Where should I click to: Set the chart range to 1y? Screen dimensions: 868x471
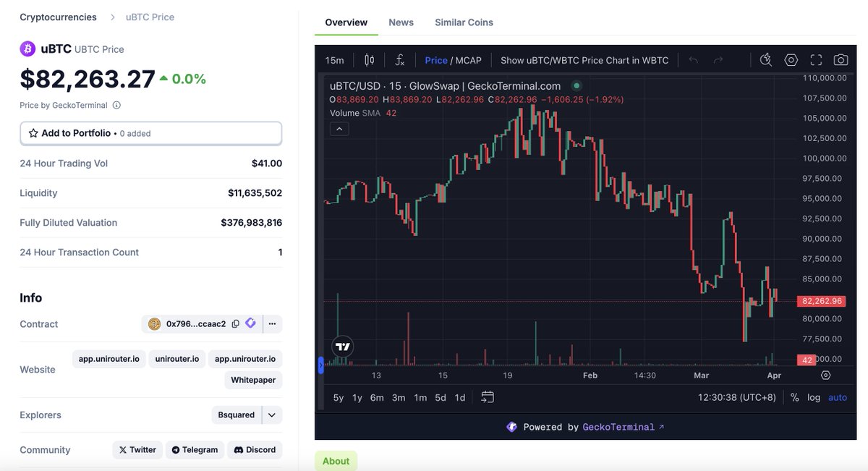[x=357, y=397]
